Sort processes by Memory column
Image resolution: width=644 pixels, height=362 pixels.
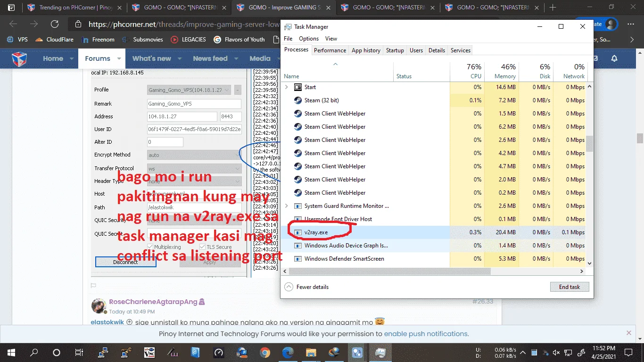[501, 71]
